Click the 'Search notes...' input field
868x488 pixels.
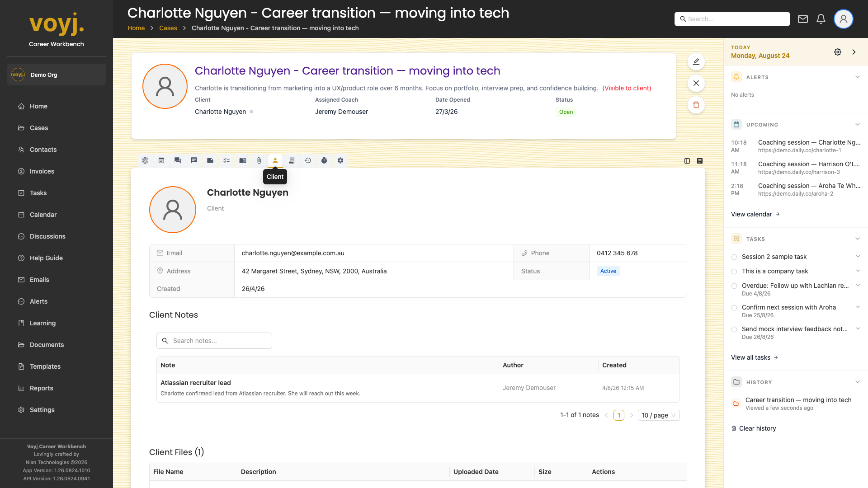[x=214, y=341]
